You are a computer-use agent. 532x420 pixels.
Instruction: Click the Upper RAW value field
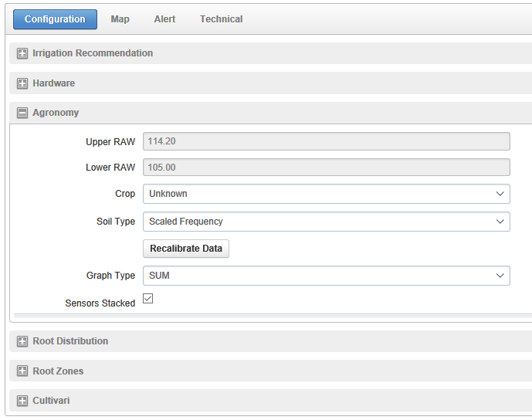(326, 141)
